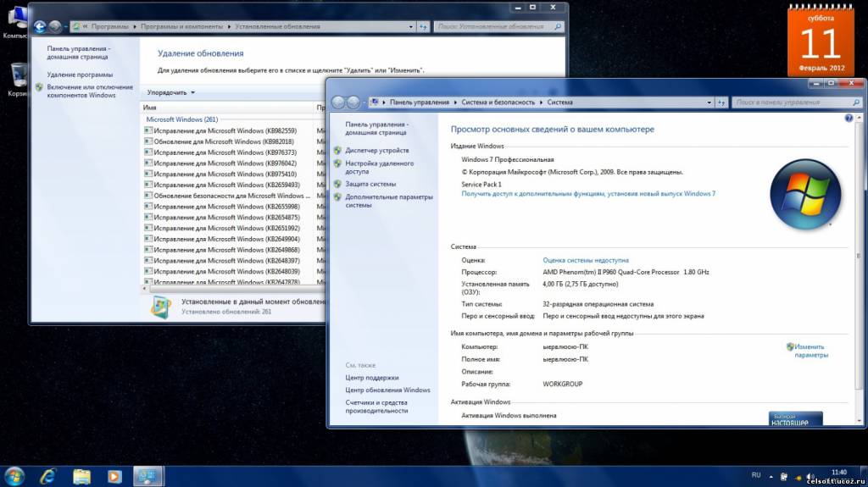Click Установленные обновления breadcrumb
The height and width of the screenshot is (487, 868).
tap(277, 26)
